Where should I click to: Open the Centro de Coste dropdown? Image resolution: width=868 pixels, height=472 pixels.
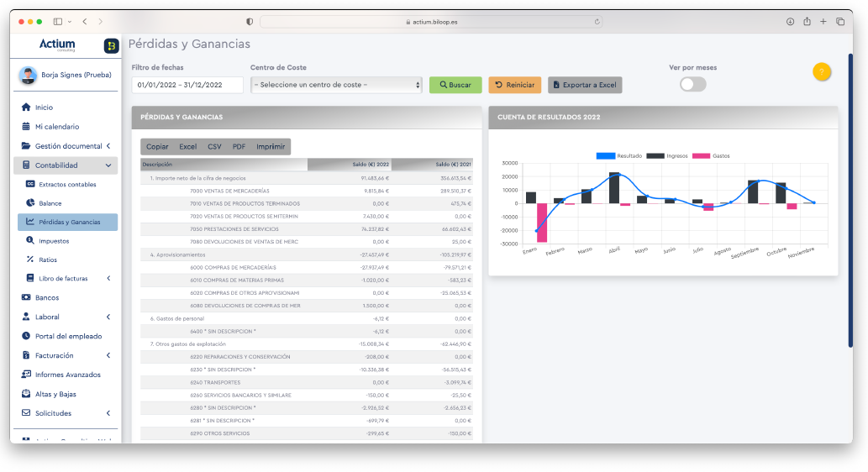336,85
